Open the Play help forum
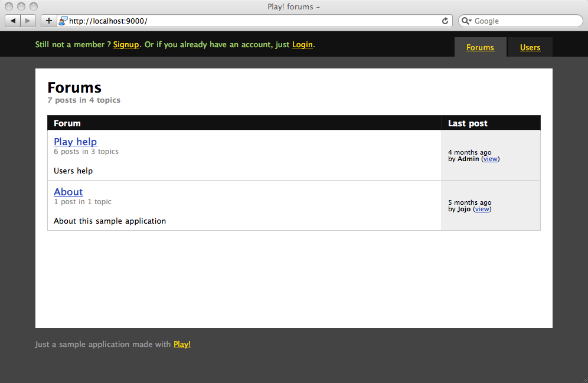588x383 pixels. pyautogui.click(x=75, y=142)
